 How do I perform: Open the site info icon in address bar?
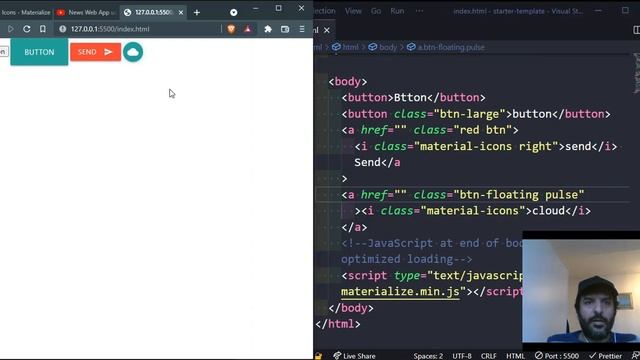tap(62, 29)
